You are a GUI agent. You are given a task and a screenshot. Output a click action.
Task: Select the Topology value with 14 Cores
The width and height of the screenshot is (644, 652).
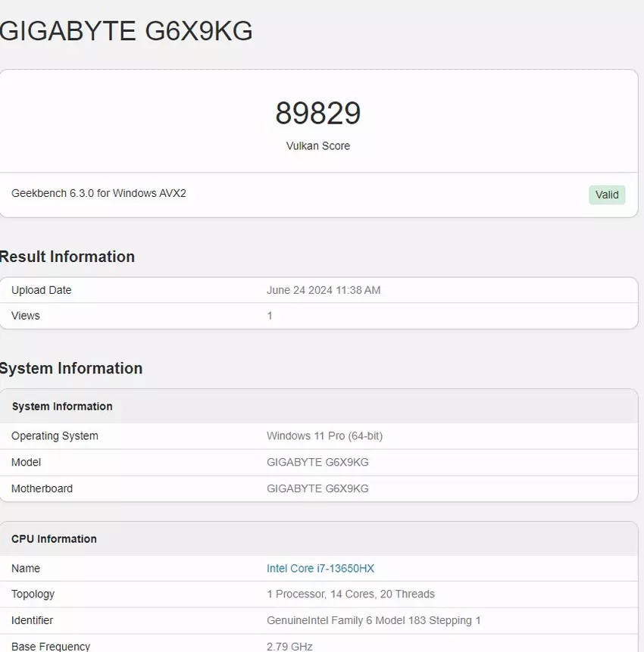pos(351,594)
